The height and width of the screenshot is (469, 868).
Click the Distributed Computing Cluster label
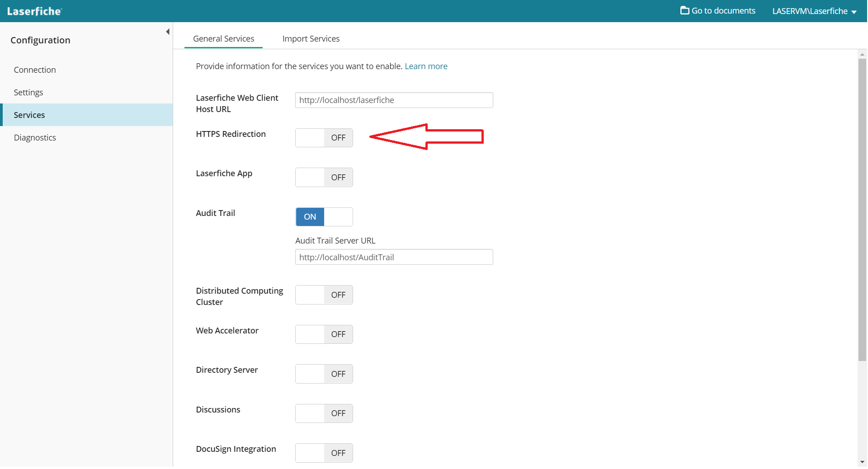pos(239,296)
